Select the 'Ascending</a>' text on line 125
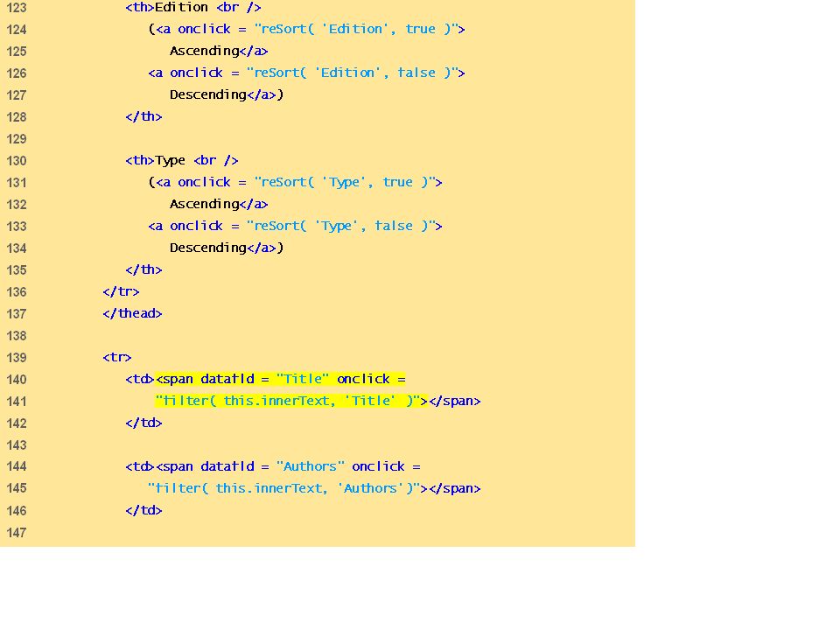This screenshot has width=840, height=630. [x=219, y=51]
